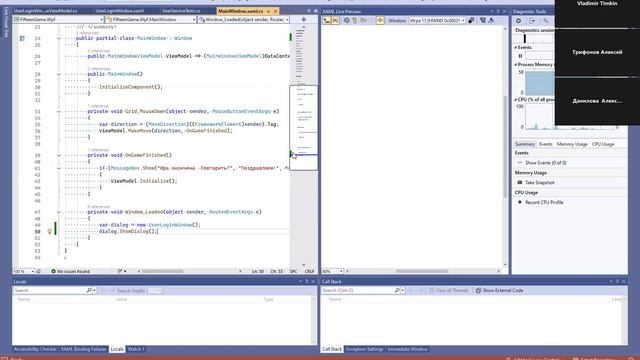Click the Locals search input field
Viewport: 640px width, 360px height.
(49, 290)
